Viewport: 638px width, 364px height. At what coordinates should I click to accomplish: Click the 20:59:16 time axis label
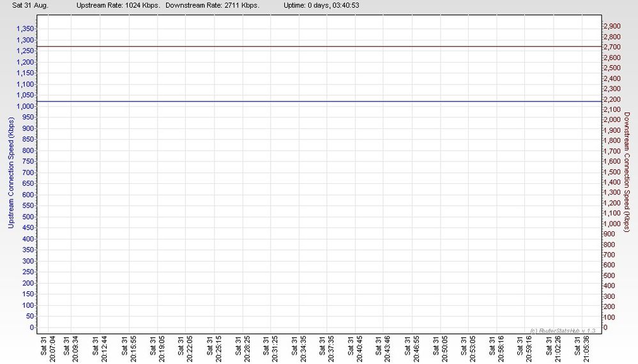point(528,349)
